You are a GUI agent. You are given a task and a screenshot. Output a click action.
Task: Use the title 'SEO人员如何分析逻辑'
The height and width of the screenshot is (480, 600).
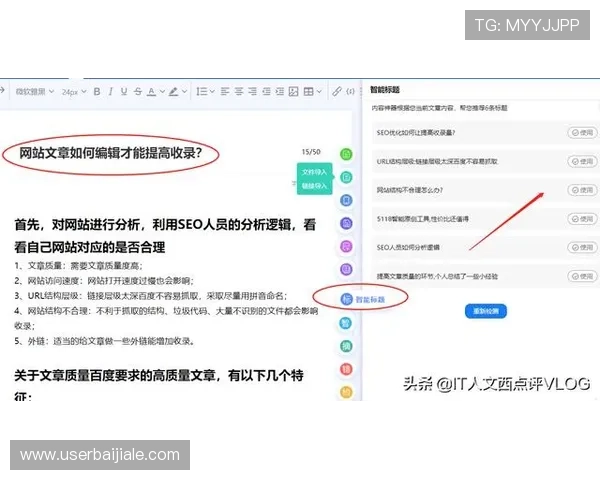[x=582, y=247]
